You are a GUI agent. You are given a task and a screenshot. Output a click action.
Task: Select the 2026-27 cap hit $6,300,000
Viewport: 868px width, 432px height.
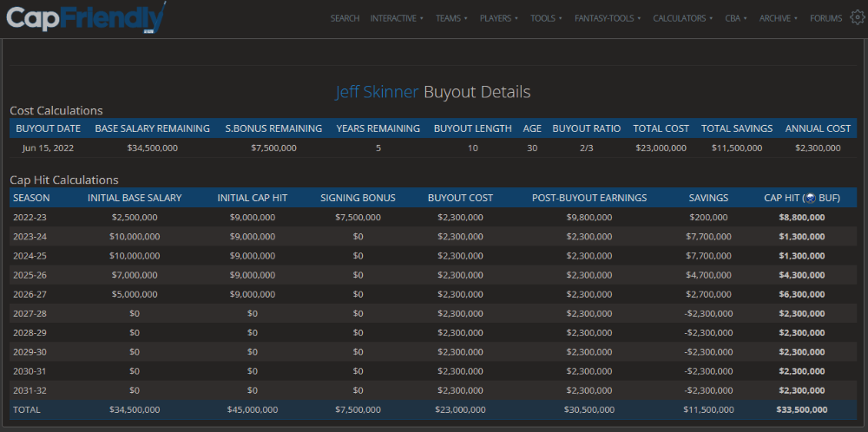click(x=801, y=294)
